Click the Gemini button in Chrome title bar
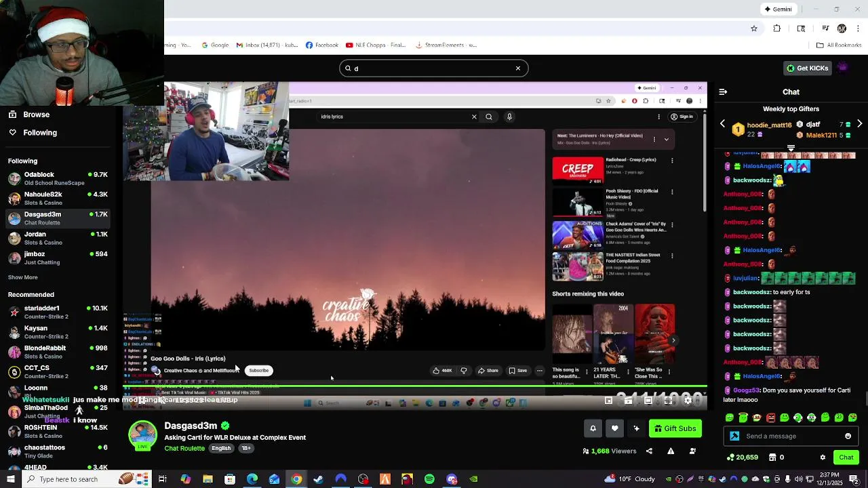This screenshot has height=488, width=868. click(x=778, y=9)
